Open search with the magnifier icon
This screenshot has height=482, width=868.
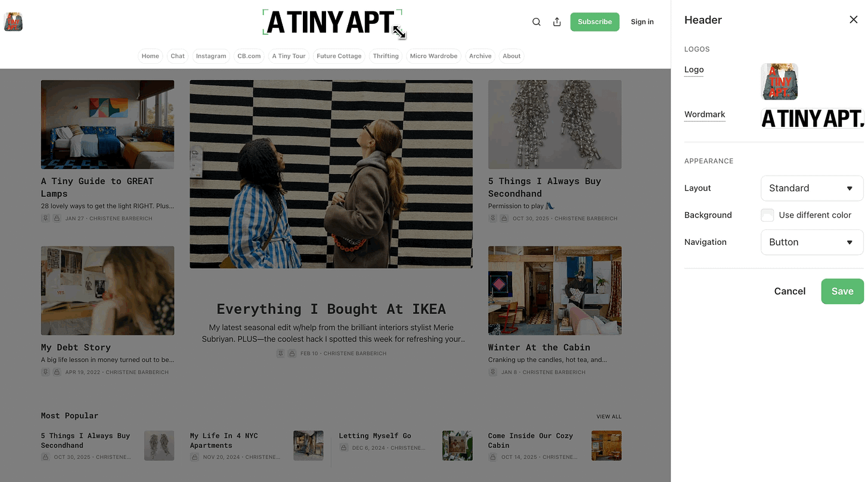point(537,22)
